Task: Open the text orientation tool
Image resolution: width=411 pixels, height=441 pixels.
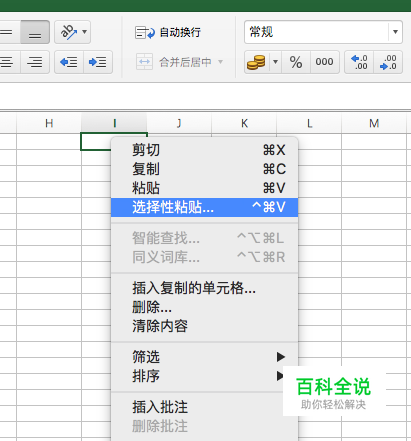Action: coord(68,32)
